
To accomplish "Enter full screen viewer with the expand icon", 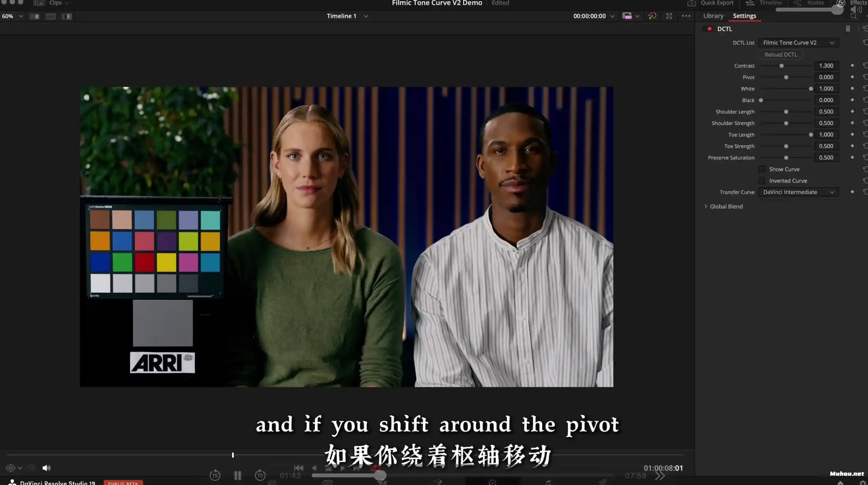I will [669, 16].
